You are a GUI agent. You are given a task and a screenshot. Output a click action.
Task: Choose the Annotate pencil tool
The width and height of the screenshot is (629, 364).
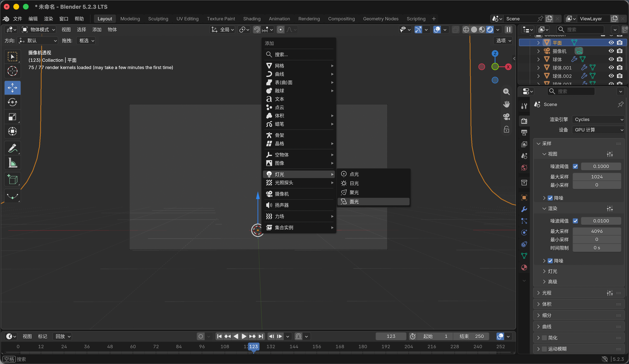click(x=12, y=148)
